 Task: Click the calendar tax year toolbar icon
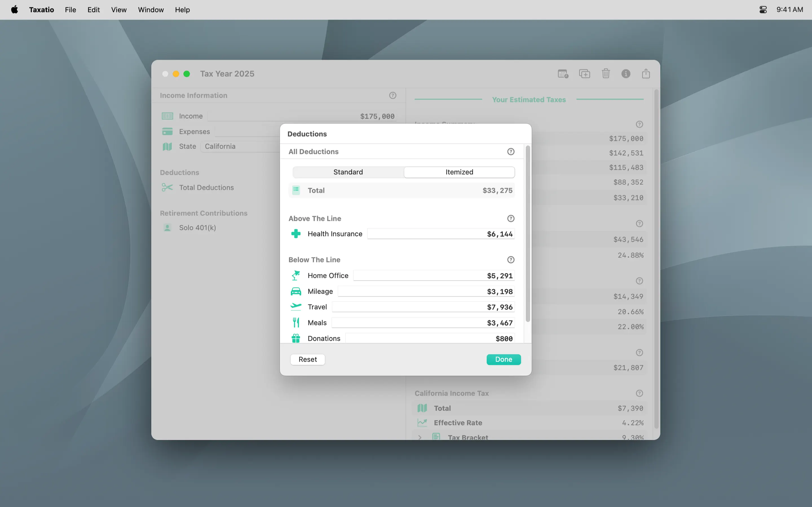[563, 74]
